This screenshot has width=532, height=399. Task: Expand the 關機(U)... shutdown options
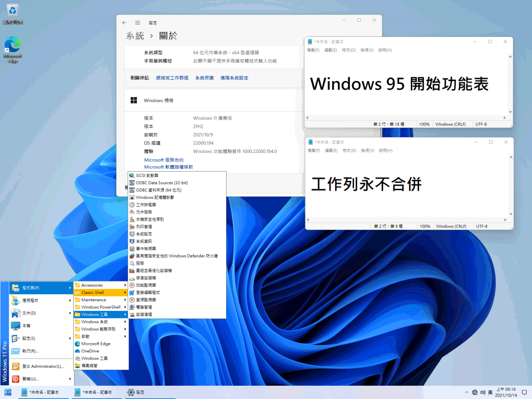(41, 379)
